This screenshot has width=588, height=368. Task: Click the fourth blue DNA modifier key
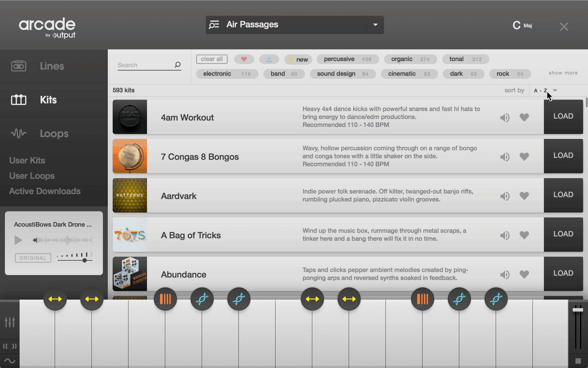[x=496, y=299]
